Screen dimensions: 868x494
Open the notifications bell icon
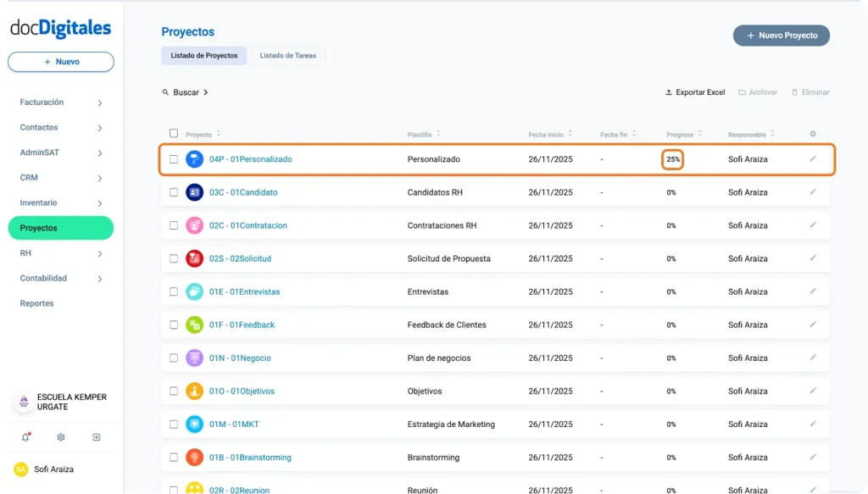(25, 437)
